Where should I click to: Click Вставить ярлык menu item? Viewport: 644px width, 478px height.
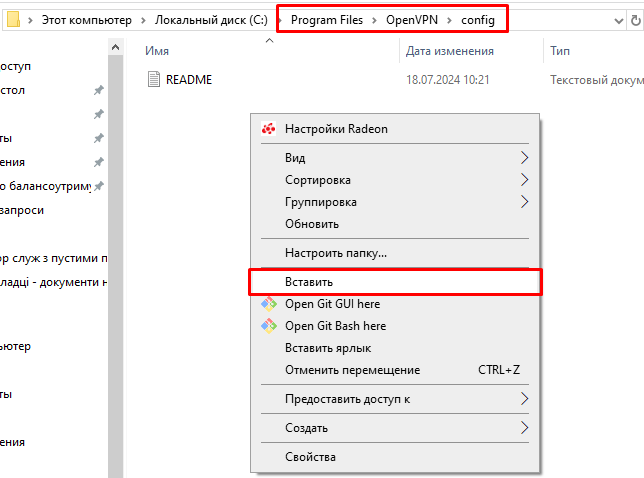tap(328, 348)
